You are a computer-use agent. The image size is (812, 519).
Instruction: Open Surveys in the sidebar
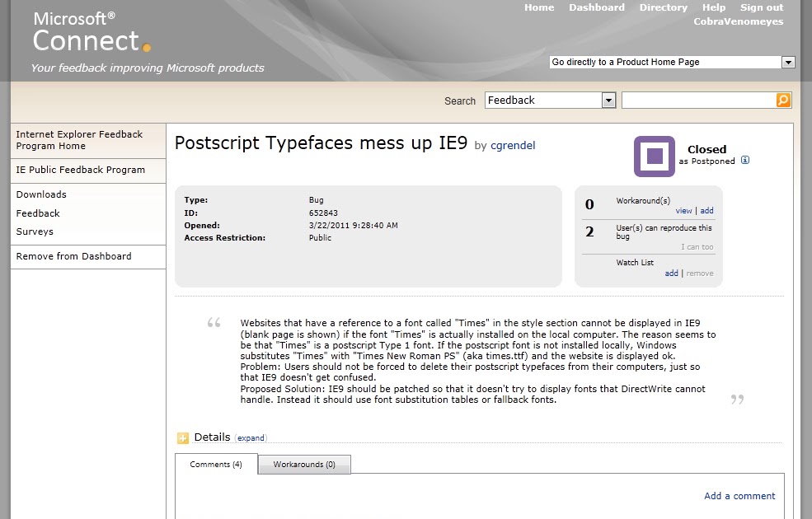tap(35, 231)
